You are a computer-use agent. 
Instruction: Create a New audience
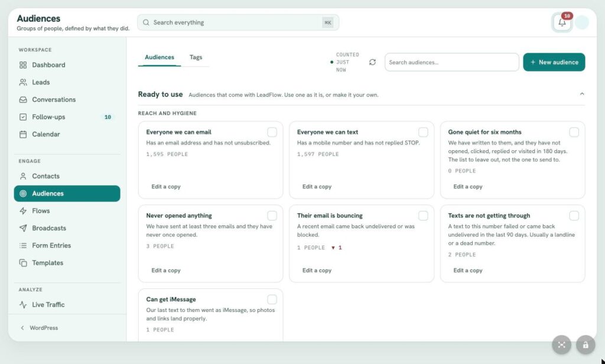click(x=554, y=62)
